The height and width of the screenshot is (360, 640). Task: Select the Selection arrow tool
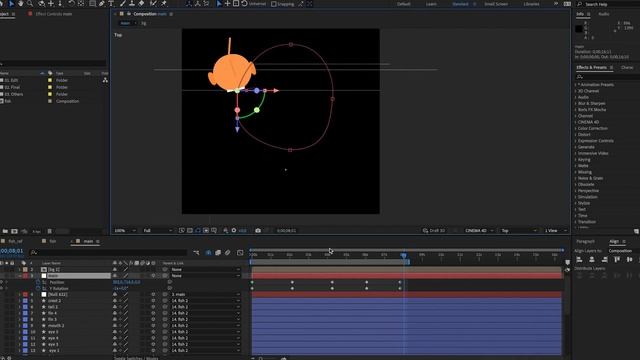pos(11,4)
